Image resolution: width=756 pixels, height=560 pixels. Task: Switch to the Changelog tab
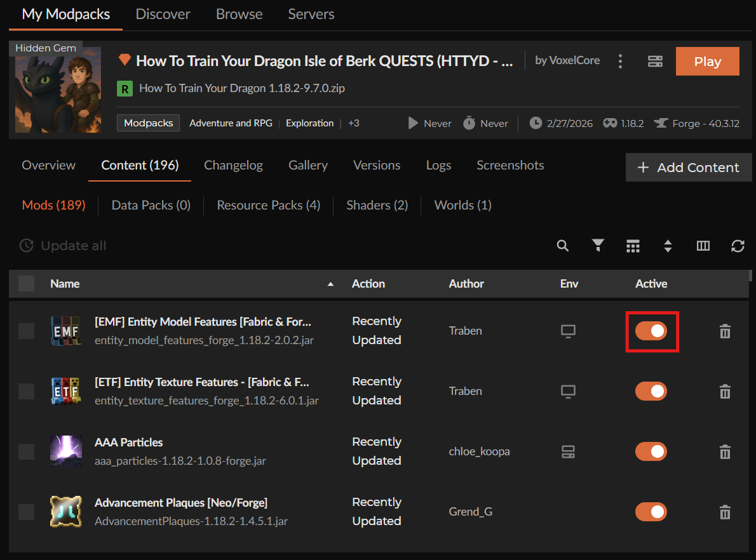[233, 165]
